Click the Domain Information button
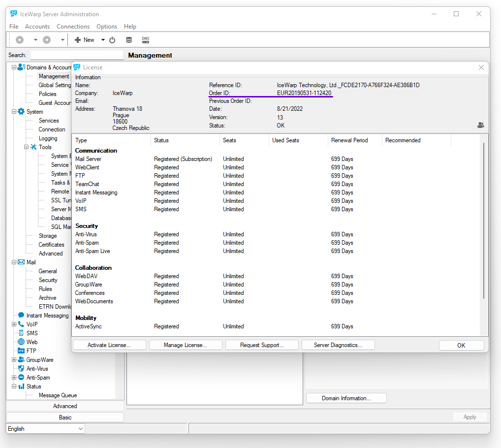Viewport: 501px width, 448px height. (x=346, y=398)
